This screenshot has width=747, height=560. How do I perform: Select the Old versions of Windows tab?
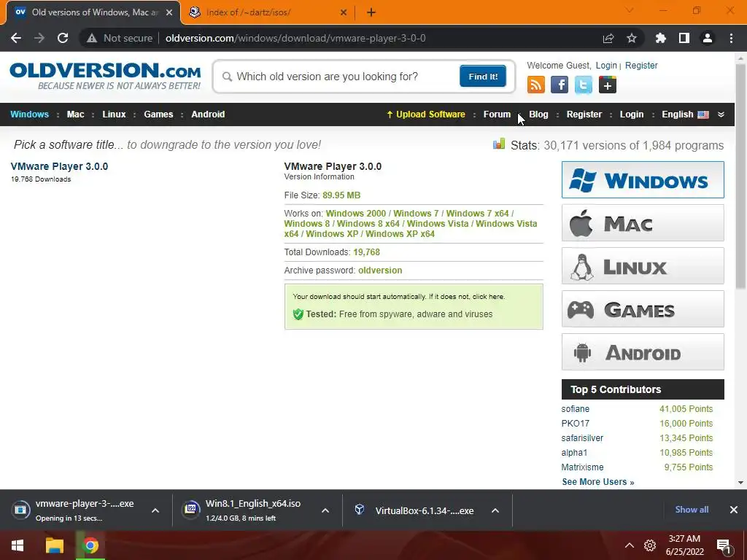click(93, 12)
